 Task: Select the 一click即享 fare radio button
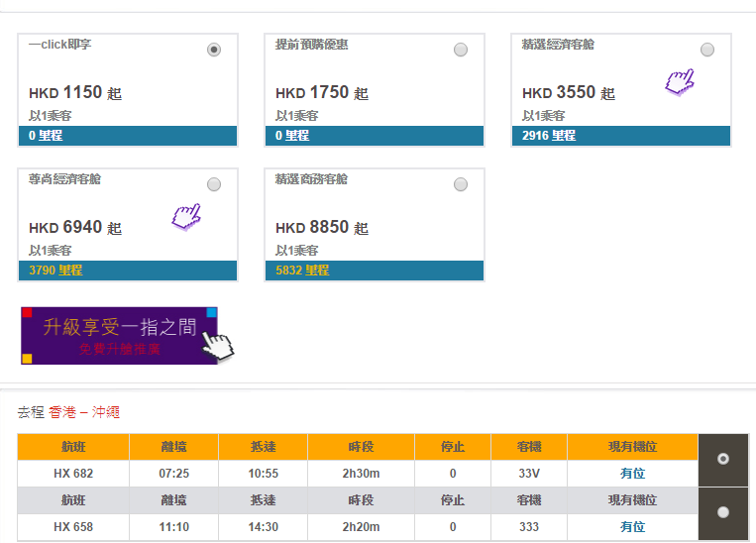[214, 50]
